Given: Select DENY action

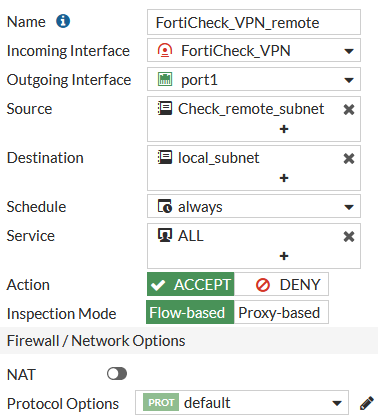Looking at the screenshot, I should point(281,284).
